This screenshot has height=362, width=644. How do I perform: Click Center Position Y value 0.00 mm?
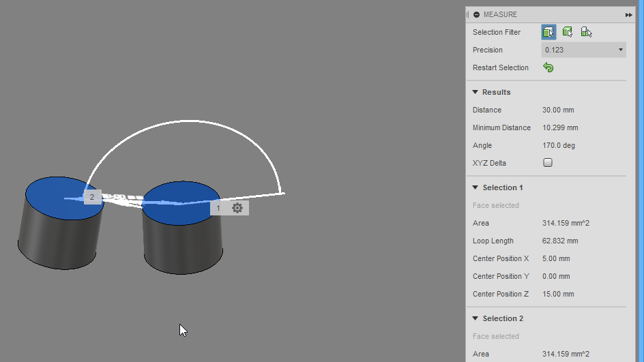[556, 276]
